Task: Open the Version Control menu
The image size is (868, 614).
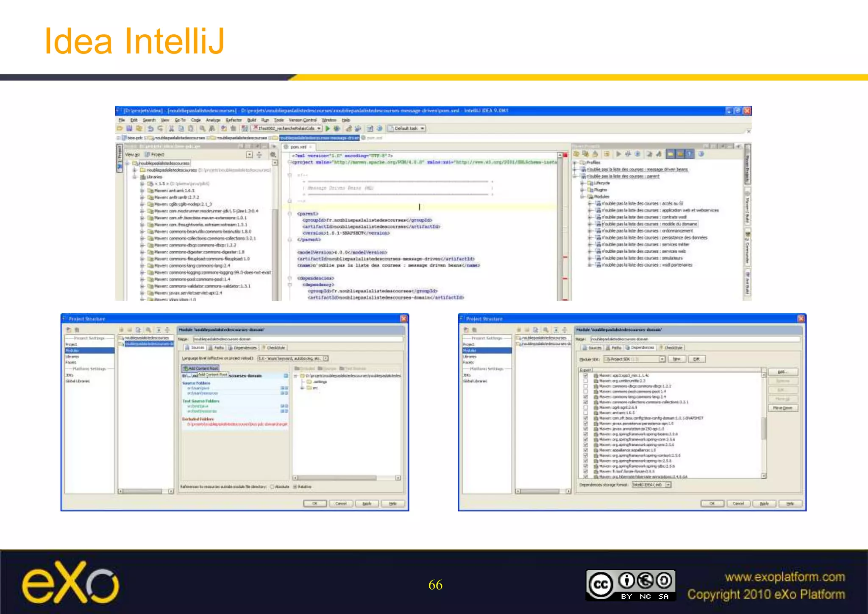Action: tap(303, 120)
